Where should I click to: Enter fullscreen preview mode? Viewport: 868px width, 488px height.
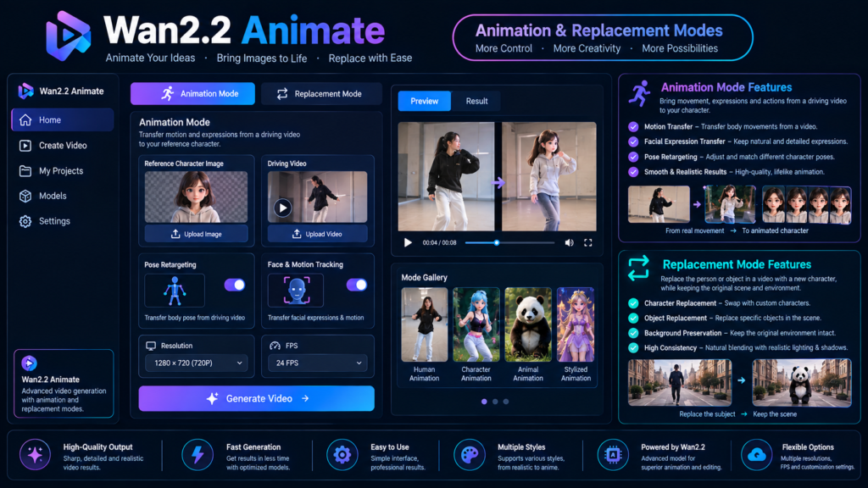[588, 243]
